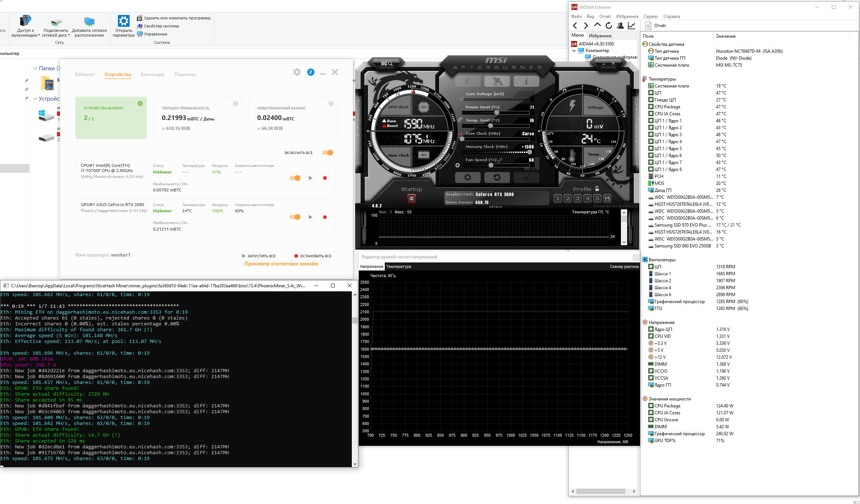Click Запустить все button
This screenshot has width=860, height=504.
click(259, 256)
